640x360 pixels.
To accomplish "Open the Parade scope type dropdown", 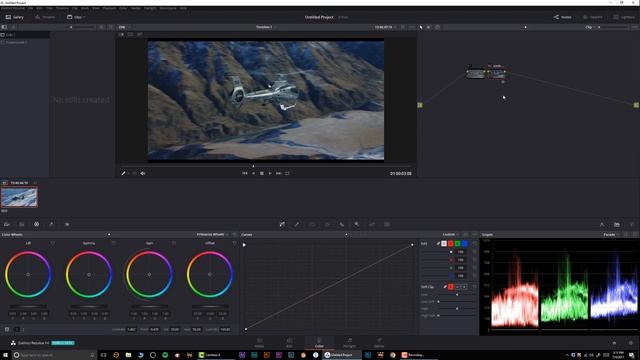I will click(611, 235).
